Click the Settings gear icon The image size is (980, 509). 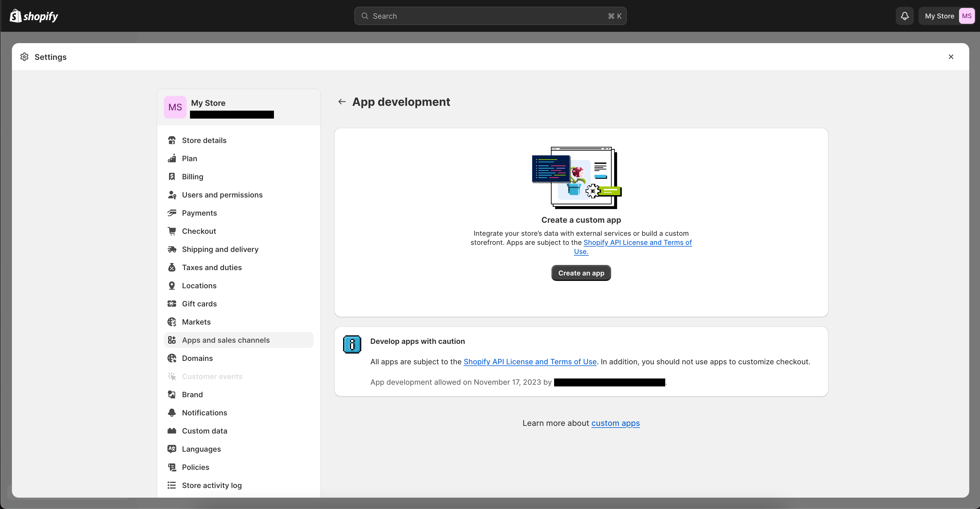[24, 57]
